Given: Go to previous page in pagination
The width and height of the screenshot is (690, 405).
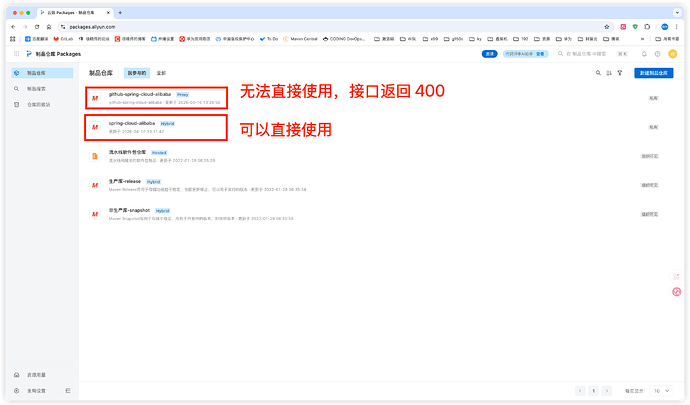Looking at the screenshot, I should (x=580, y=391).
